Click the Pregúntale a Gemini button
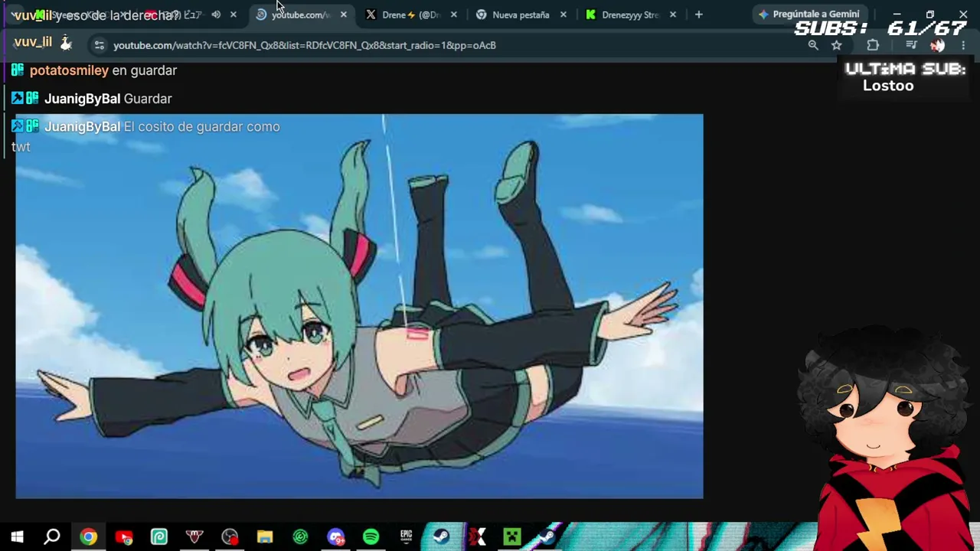This screenshot has width=980, height=551. click(808, 15)
